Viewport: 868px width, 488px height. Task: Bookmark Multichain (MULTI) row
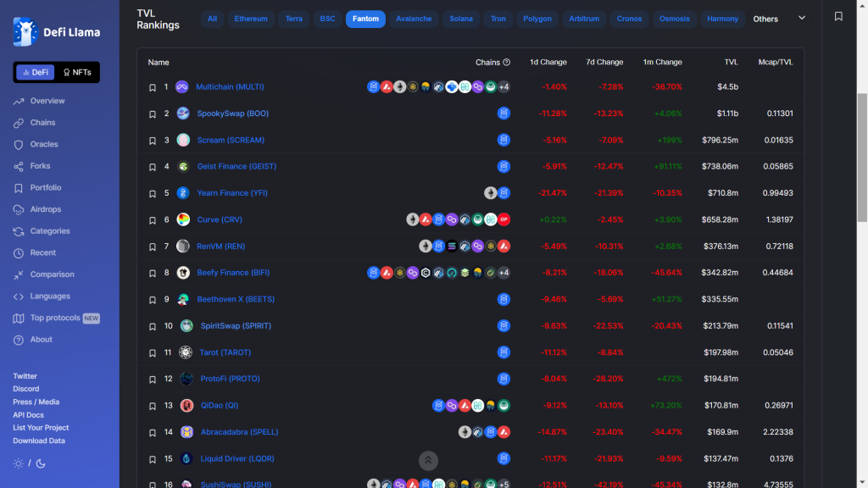153,87
